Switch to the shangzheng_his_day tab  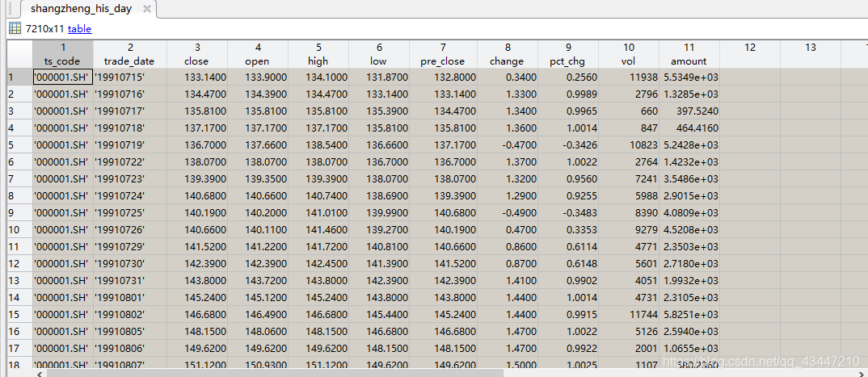79,10
